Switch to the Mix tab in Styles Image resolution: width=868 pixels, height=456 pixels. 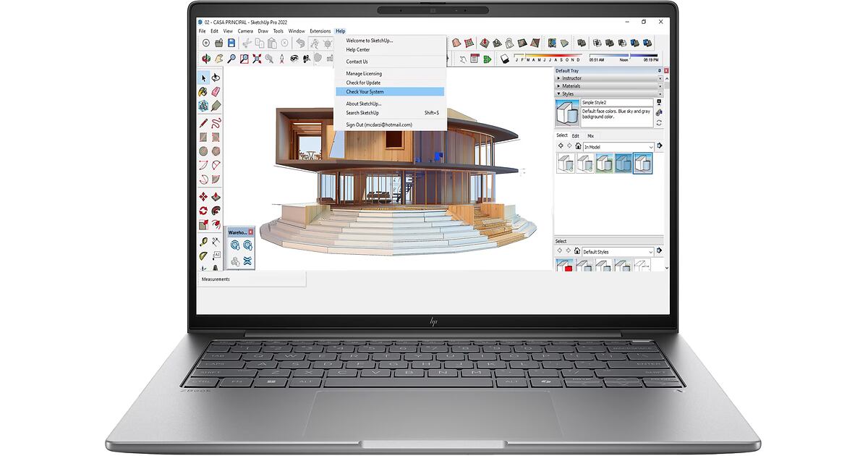pyautogui.click(x=590, y=135)
